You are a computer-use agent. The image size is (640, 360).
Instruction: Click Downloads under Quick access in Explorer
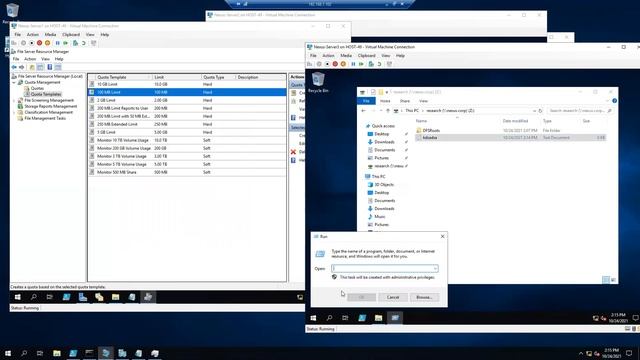[x=384, y=142]
